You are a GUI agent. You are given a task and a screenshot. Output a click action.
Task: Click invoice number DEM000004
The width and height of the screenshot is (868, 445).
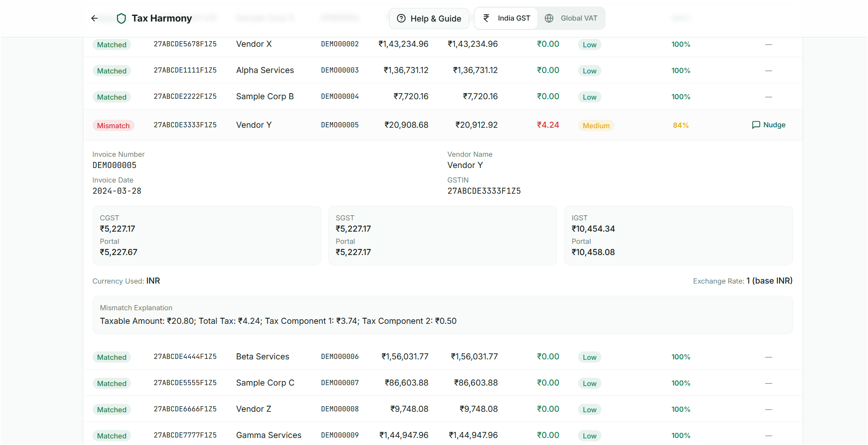click(x=340, y=96)
